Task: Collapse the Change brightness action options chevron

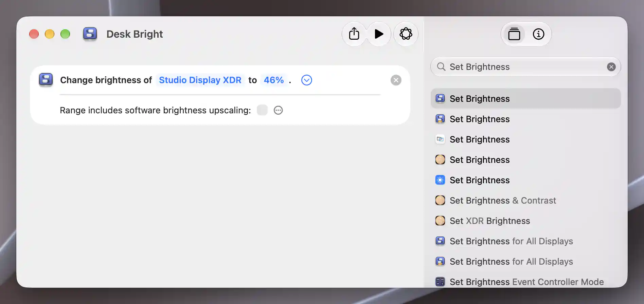Action: coord(306,80)
